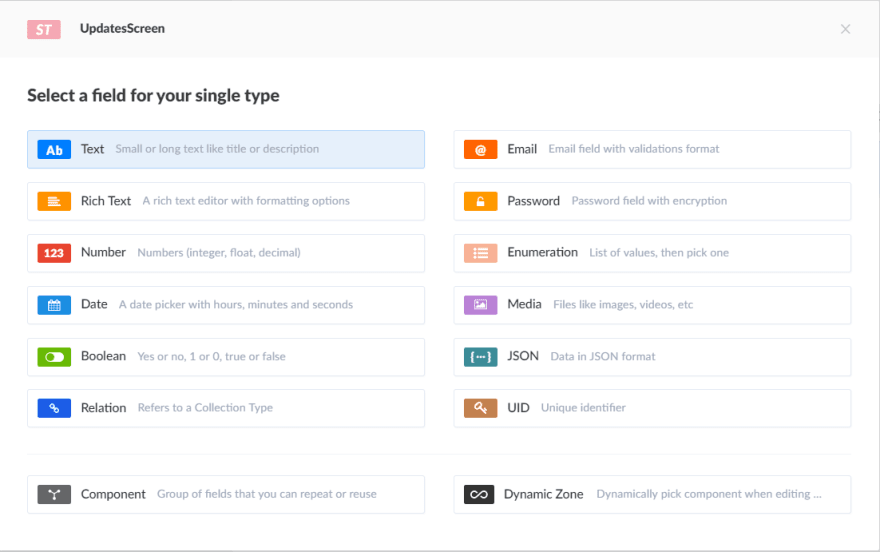Click the orange Rich Text icon
The image size is (880, 552).
pos(54,201)
